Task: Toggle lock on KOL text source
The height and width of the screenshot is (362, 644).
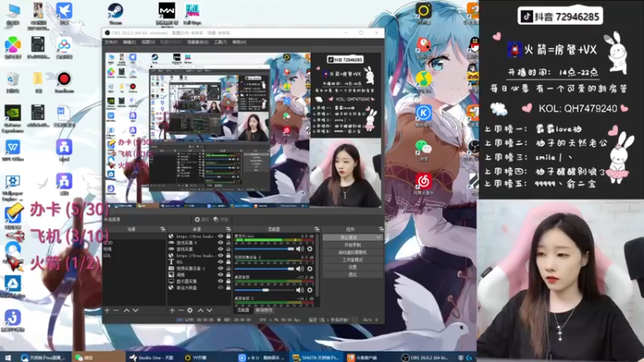Action: [229, 262]
